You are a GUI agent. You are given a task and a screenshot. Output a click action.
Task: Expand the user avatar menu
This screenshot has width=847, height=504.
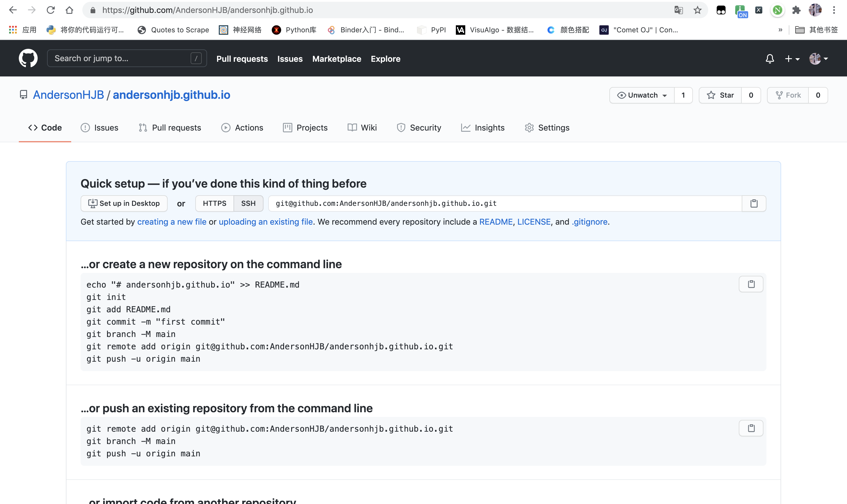pyautogui.click(x=818, y=59)
